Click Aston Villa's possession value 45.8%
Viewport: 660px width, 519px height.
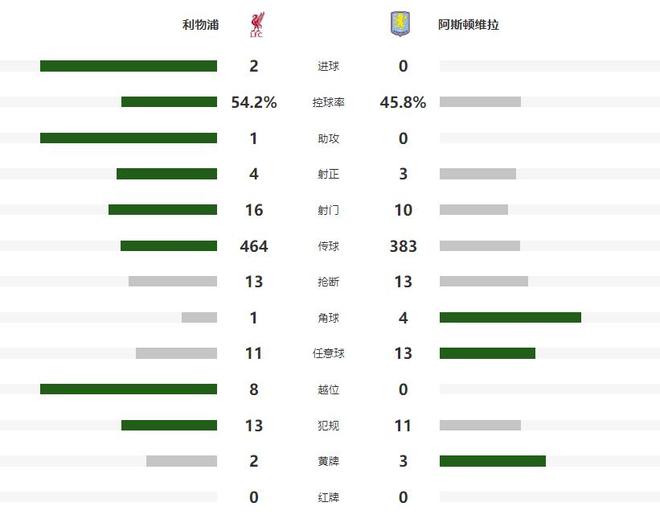coord(403,102)
